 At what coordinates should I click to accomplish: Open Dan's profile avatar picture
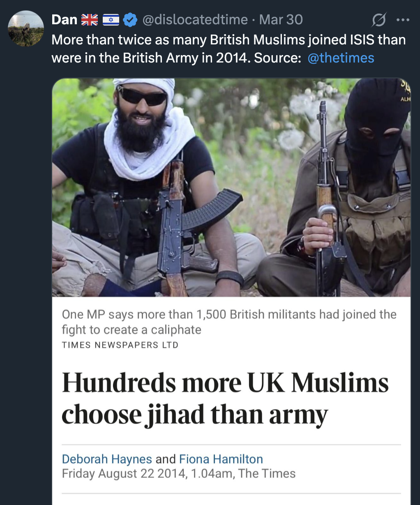26,28
